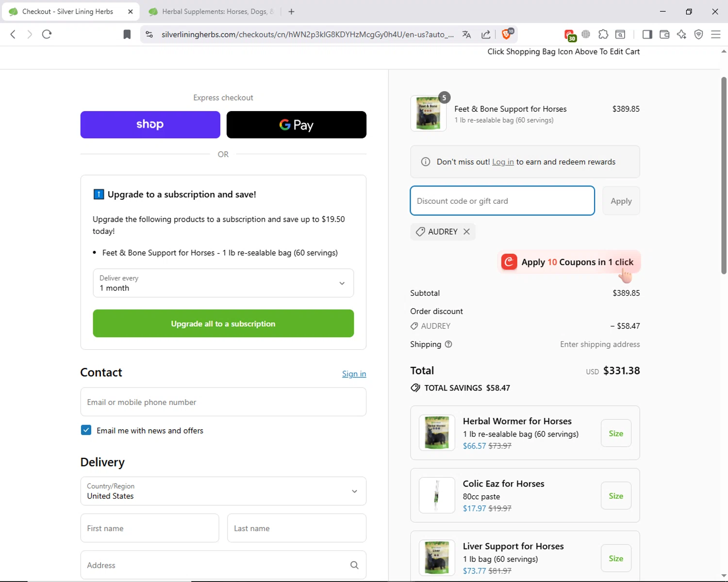Screen dimensions: 728x582
Task: Click Liver Support for Horses thumbnail
Action: point(437,558)
